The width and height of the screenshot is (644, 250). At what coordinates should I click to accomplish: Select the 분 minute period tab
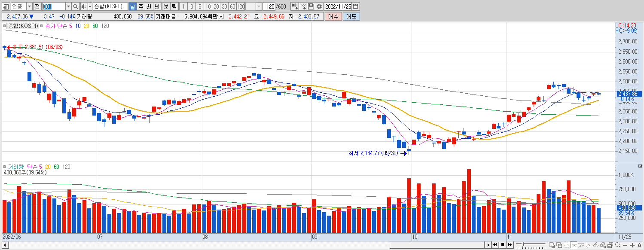click(x=166, y=6)
